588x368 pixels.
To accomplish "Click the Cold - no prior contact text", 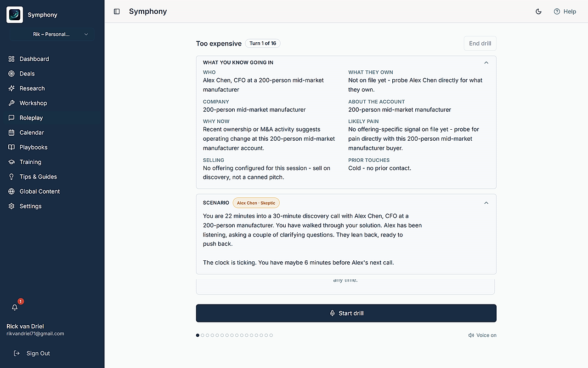I will (380, 168).
